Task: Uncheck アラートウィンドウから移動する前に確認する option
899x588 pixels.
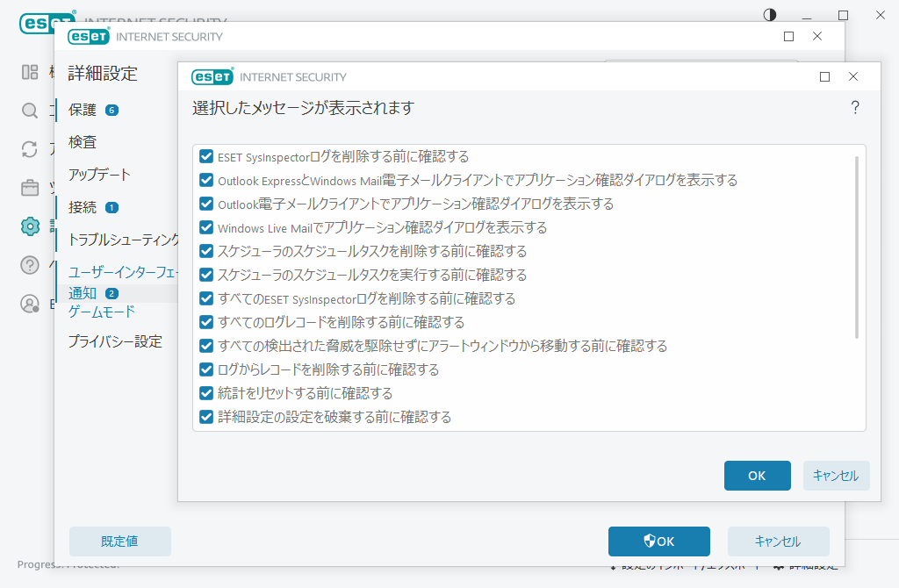Action: [x=206, y=346]
